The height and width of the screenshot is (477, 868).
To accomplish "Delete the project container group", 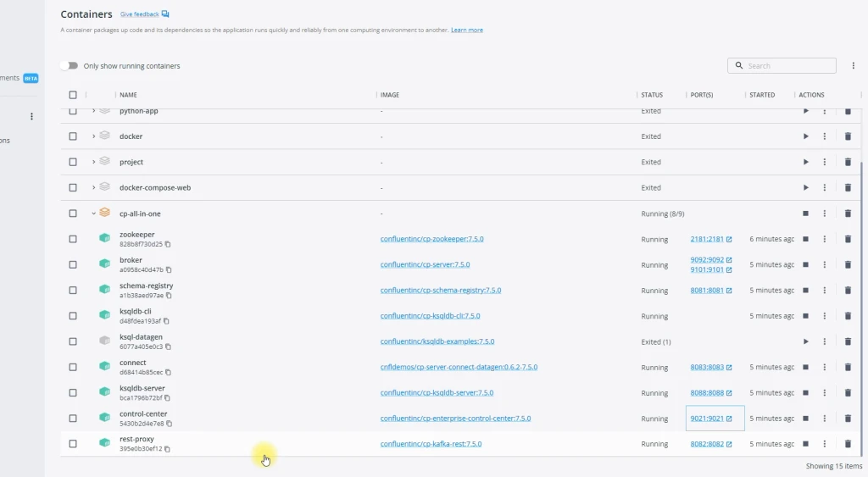I will pyautogui.click(x=847, y=163).
